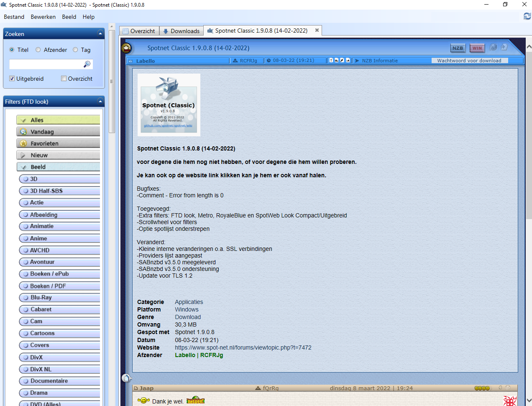Select the Alles filter
This screenshot has width=532, height=406.
58,120
